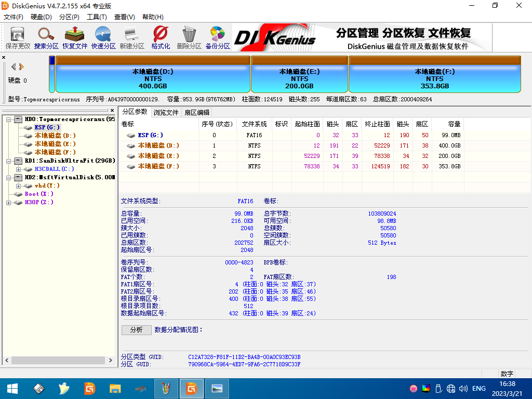Expand the vhd (Y:) tree node
Image resolution: width=532 pixels, height=399 pixels.
click(18, 186)
